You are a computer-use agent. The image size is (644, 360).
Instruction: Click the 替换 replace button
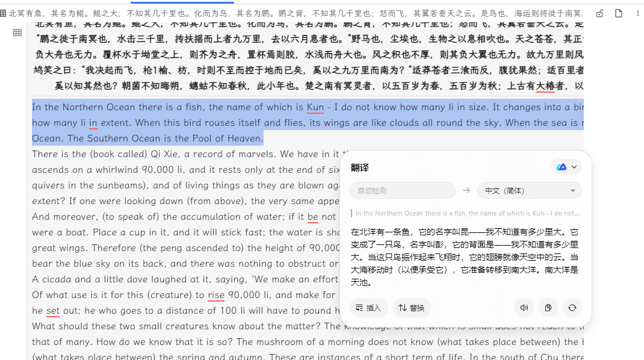coord(412,308)
